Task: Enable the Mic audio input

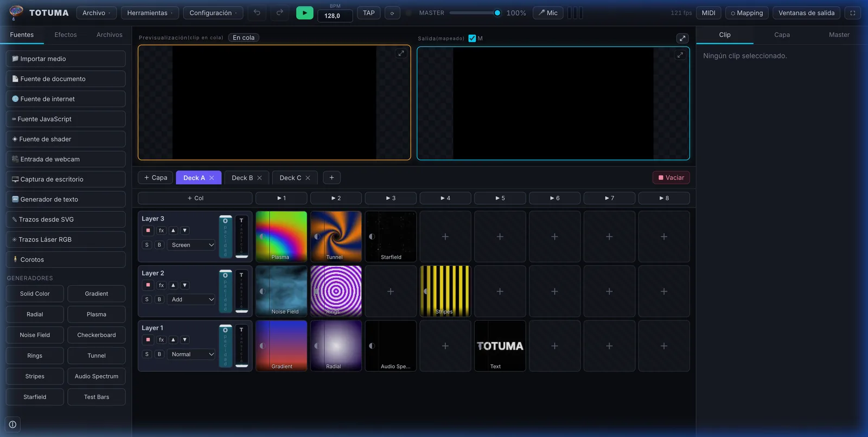Action: (x=548, y=13)
